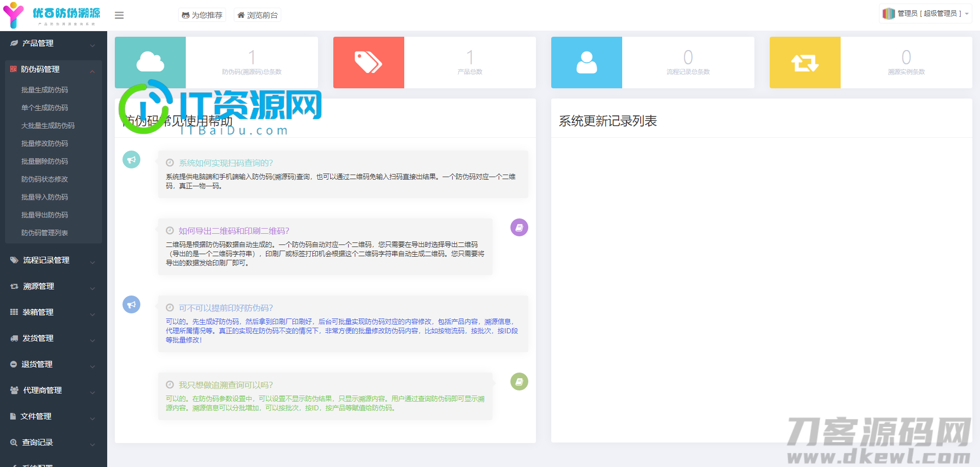Expand the 溯源管理 chevron

pyautogui.click(x=92, y=288)
